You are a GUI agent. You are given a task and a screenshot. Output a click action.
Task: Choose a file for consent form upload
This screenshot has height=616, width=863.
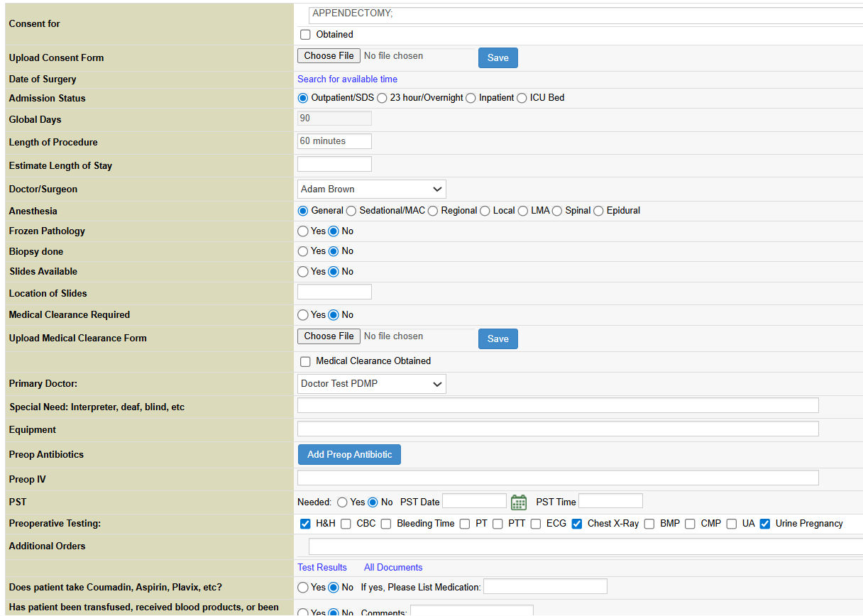tap(329, 56)
